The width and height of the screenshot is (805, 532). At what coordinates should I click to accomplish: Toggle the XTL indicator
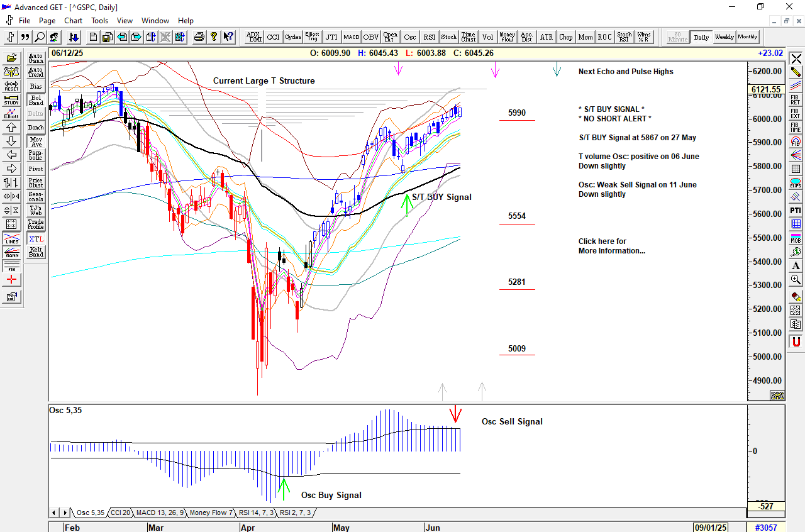coord(36,239)
